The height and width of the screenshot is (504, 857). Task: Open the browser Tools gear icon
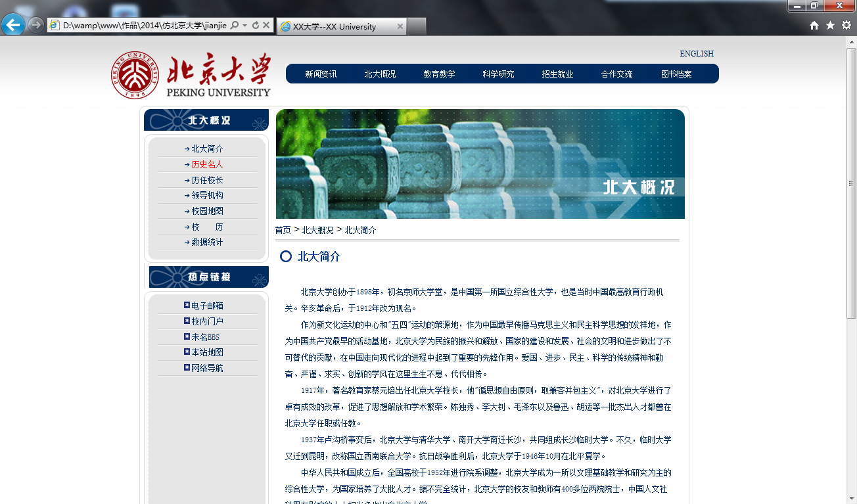[846, 26]
